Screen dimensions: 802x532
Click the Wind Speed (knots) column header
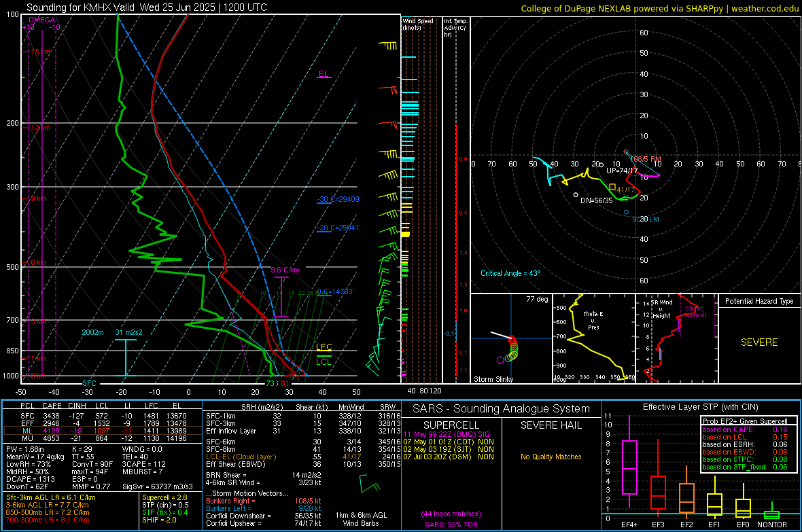(418, 24)
